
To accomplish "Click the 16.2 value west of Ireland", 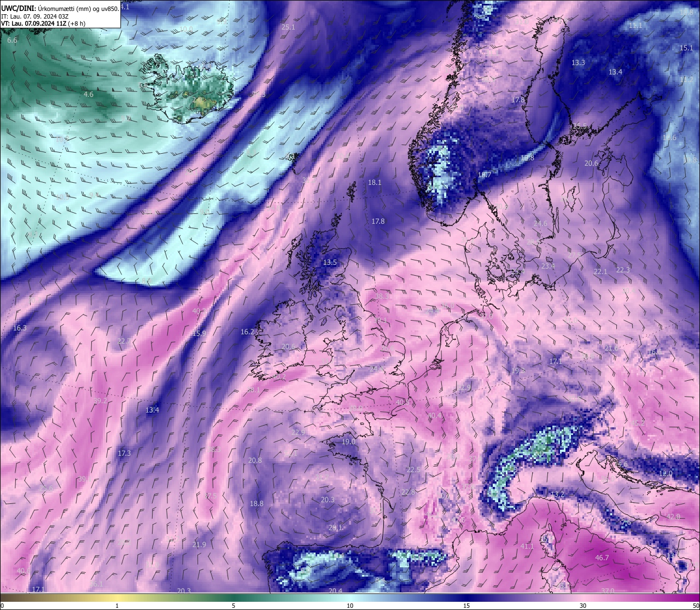I will 247,332.
